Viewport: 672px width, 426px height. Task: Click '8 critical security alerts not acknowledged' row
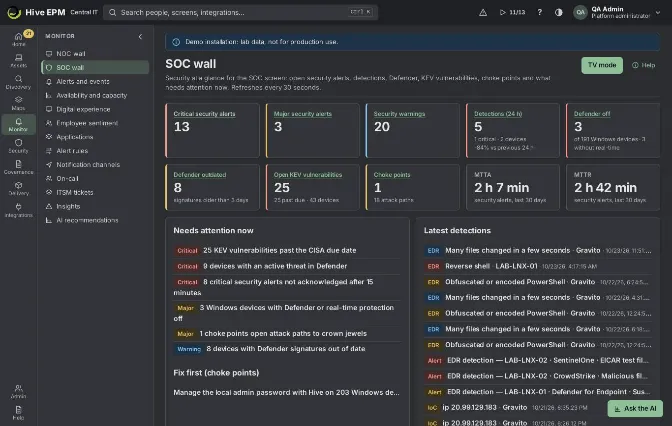click(287, 287)
